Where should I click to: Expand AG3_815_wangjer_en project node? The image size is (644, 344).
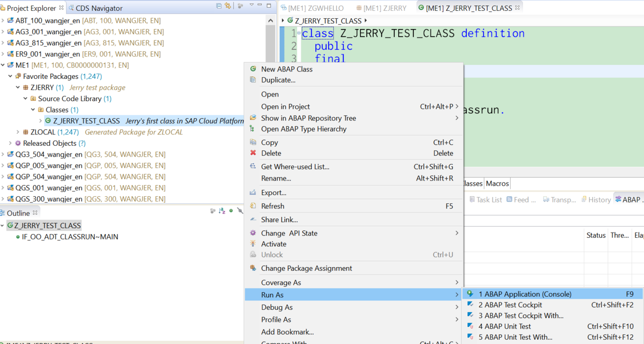(x=3, y=43)
